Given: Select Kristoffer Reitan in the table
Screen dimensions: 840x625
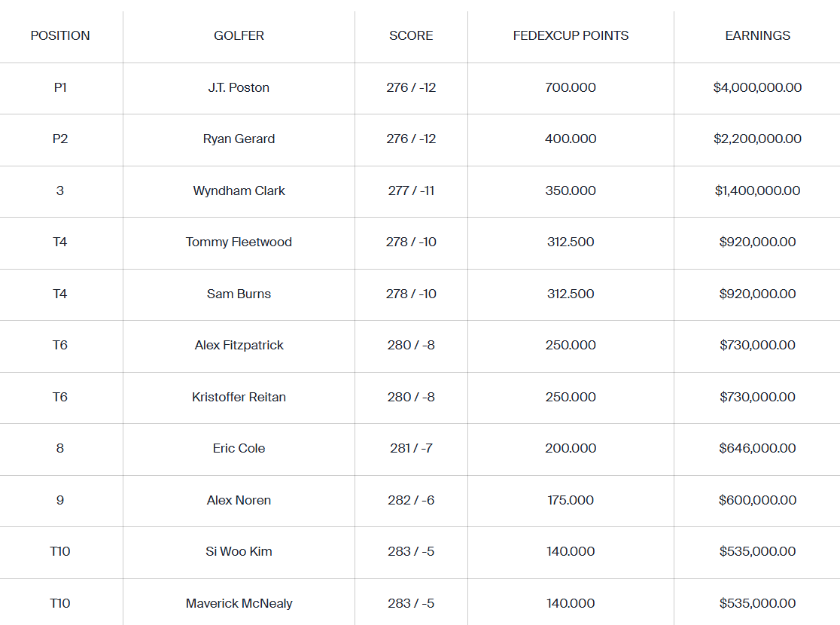Looking at the screenshot, I should pyautogui.click(x=239, y=397).
